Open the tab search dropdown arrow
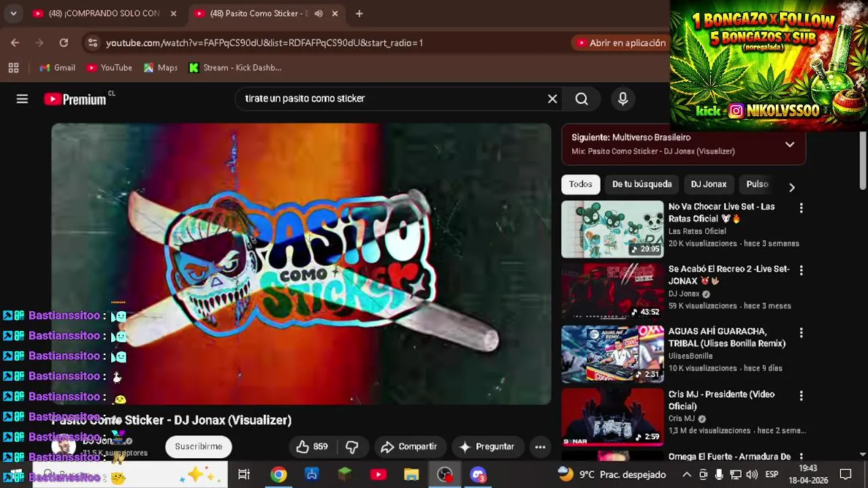Viewport: 868px width, 488px height. click(14, 14)
